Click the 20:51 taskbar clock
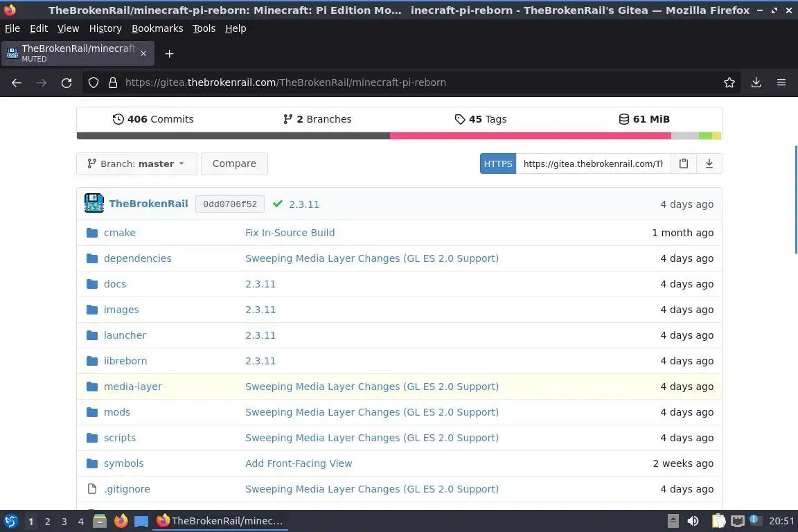The image size is (798, 532). tap(781, 521)
